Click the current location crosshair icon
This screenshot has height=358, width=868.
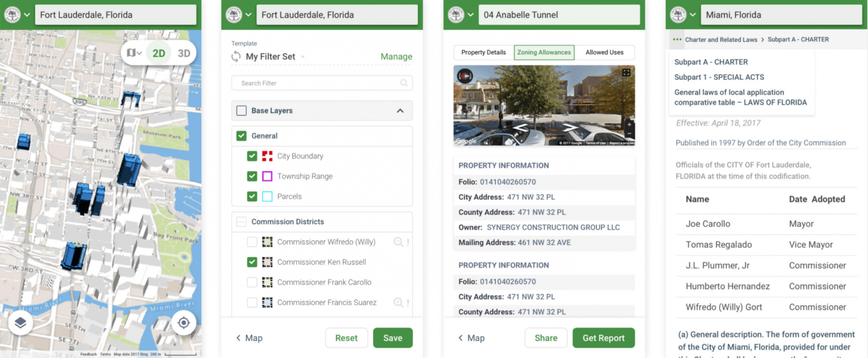click(x=183, y=322)
